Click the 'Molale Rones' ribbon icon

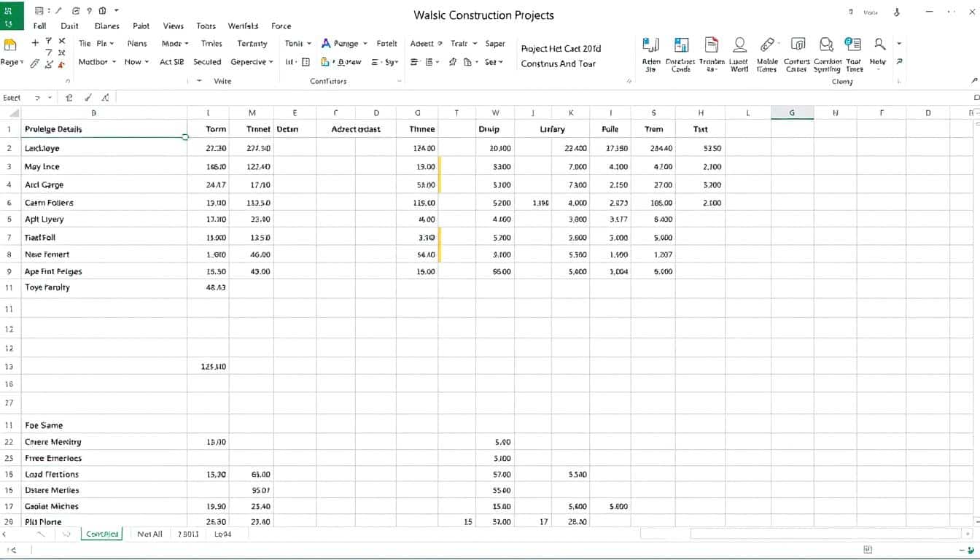pyautogui.click(x=767, y=46)
